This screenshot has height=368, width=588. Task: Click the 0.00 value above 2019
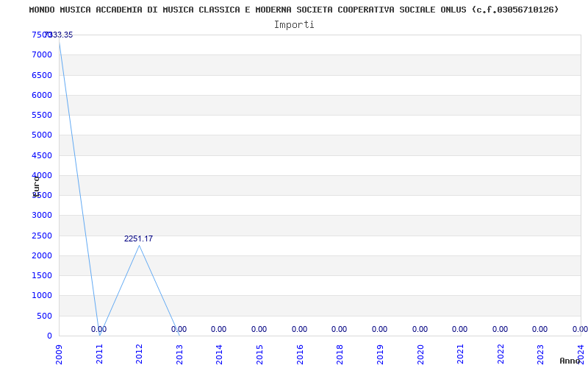tap(379, 329)
